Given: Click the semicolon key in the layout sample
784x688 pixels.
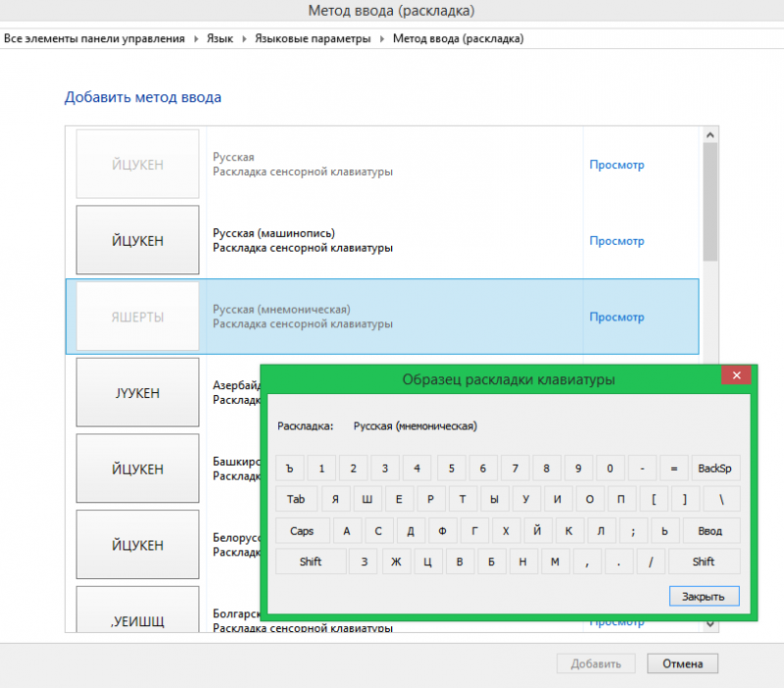Looking at the screenshot, I should (x=633, y=531).
